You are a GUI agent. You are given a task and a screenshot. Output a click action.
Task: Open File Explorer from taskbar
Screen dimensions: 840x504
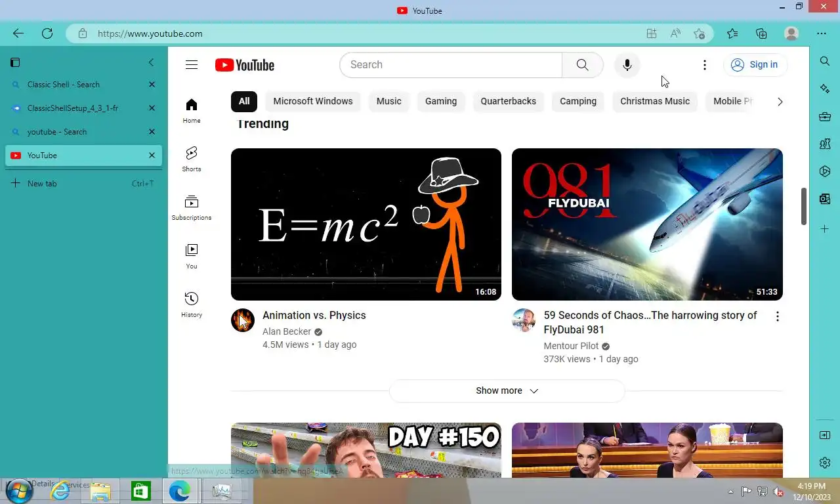pyautogui.click(x=100, y=491)
